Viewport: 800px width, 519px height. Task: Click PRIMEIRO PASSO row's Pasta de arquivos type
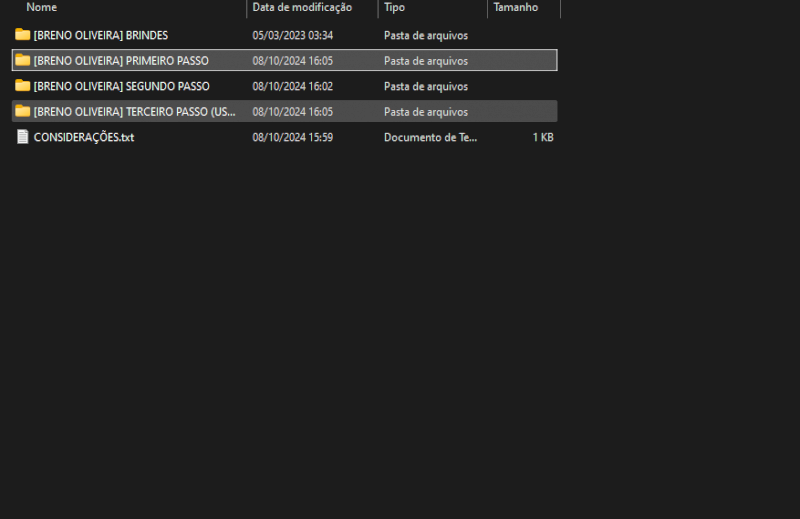(426, 61)
